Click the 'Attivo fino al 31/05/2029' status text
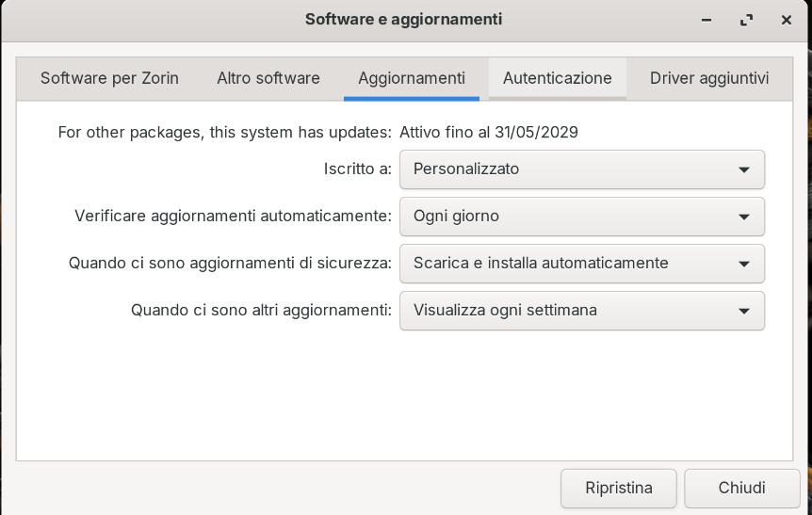812x515 pixels. pyautogui.click(x=489, y=133)
